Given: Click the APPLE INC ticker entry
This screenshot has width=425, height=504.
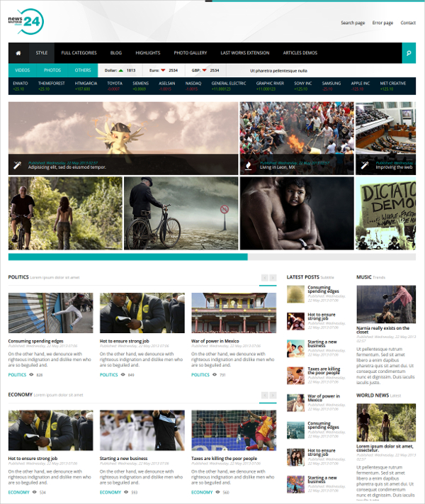Looking at the screenshot, I should coord(360,86).
